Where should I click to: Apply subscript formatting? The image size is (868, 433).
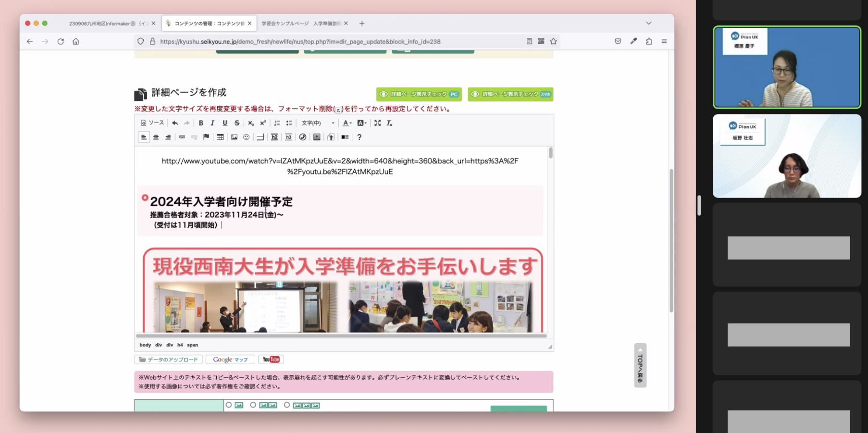[251, 123]
